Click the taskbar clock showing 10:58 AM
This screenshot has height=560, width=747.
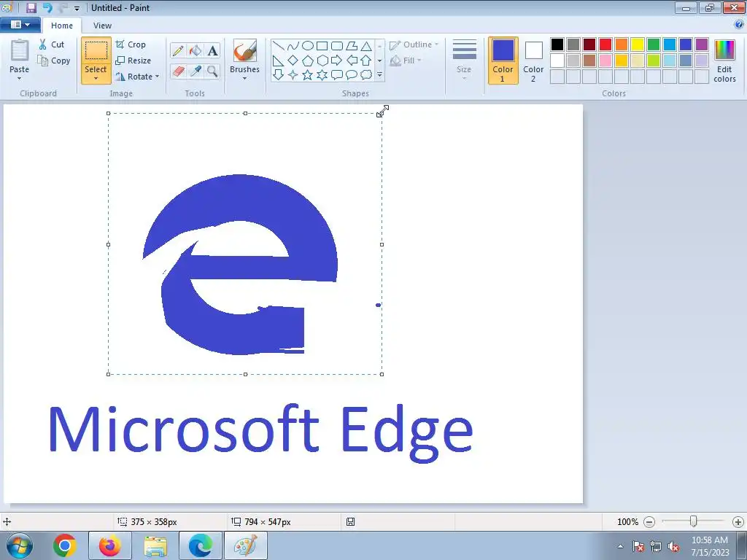point(710,545)
